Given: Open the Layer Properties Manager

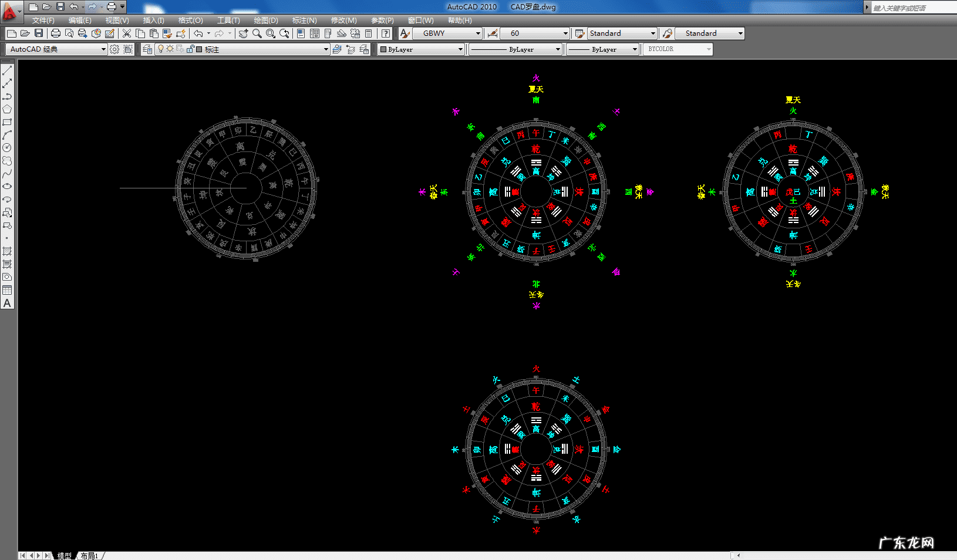Looking at the screenshot, I should point(147,49).
